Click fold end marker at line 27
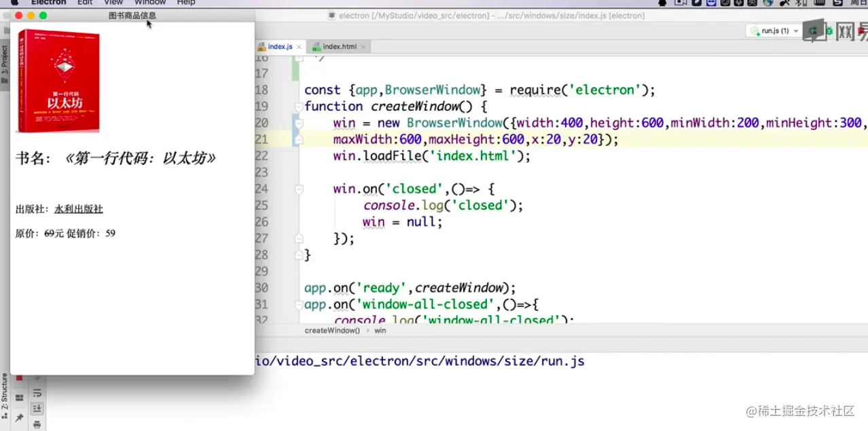Image resolution: width=868 pixels, height=431 pixels. 298,239
